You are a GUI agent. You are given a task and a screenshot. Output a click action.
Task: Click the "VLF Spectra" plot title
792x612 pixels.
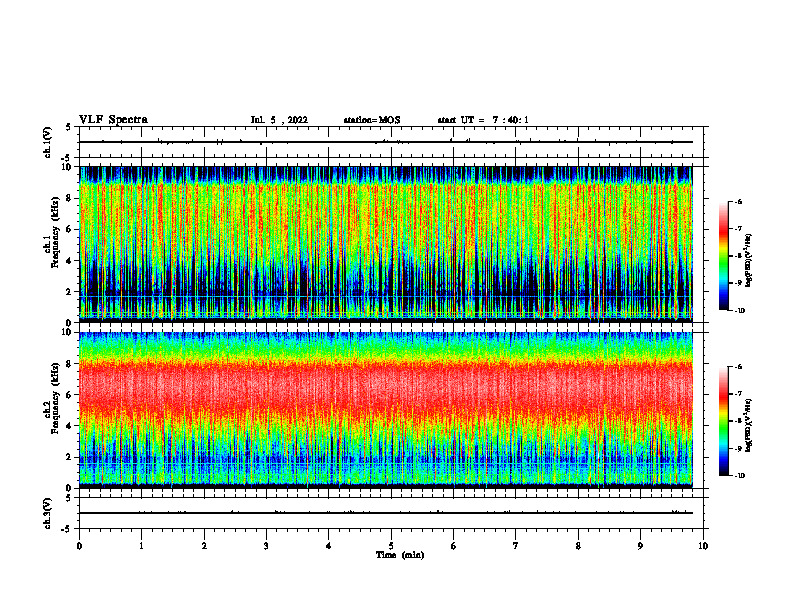(113, 120)
